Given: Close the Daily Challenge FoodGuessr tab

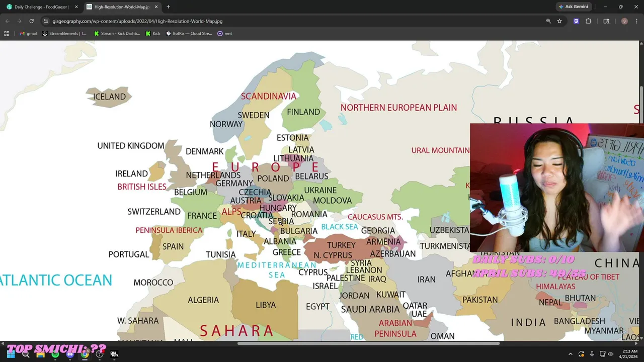Looking at the screenshot, I should tap(76, 7).
